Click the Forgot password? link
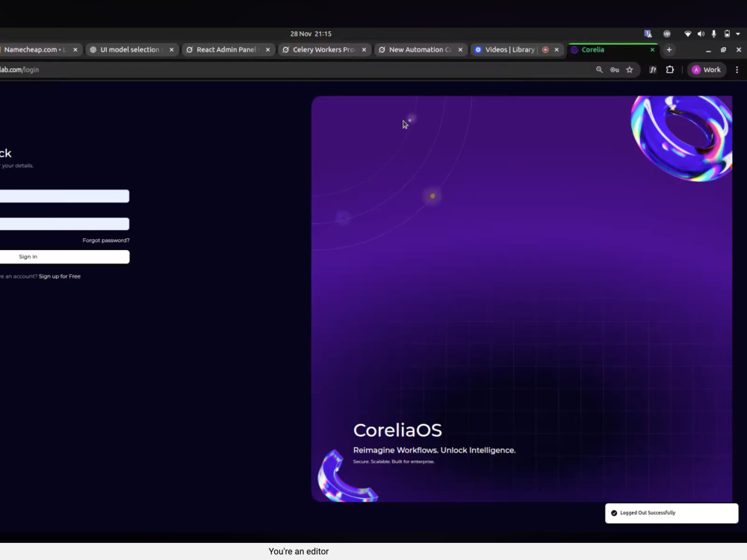Image resolution: width=747 pixels, height=560 pixels. tap(106, 240)
